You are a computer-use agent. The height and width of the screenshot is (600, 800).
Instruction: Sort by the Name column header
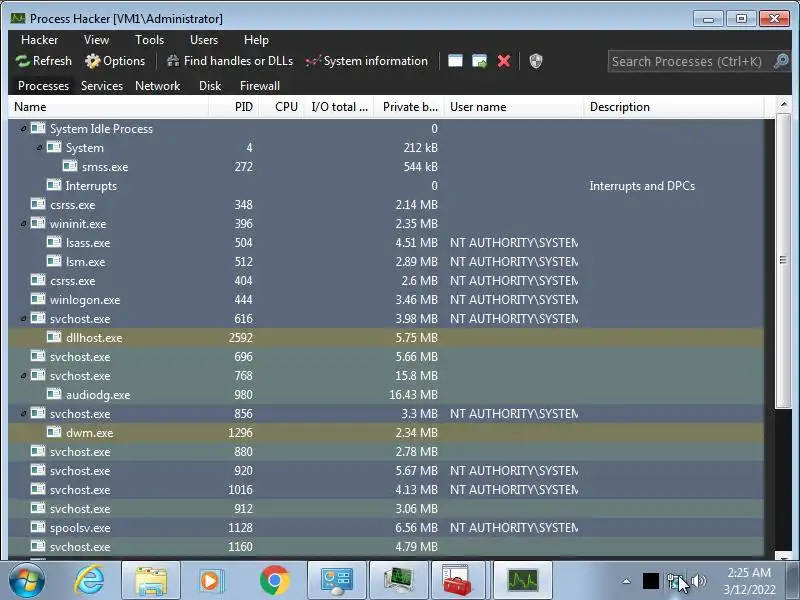[x=108, y=107]
